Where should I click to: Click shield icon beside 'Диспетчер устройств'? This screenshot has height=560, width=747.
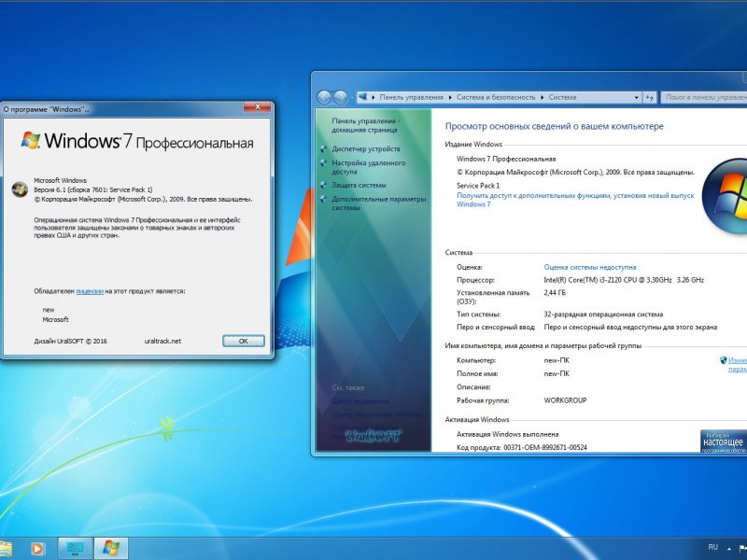click(323, 149)
